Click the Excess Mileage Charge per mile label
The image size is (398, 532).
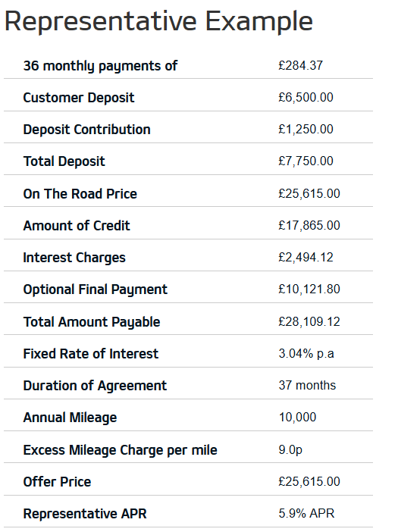tap(120, 450)
